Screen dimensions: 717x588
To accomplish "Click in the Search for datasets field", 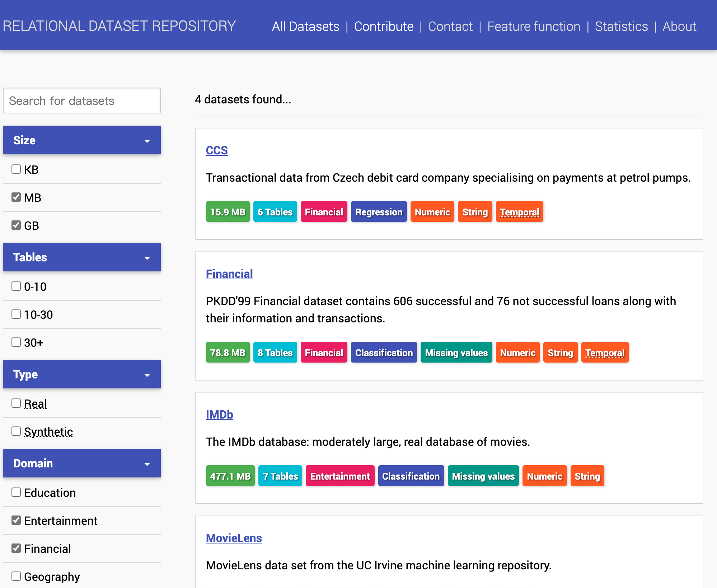I will [81, 101].
